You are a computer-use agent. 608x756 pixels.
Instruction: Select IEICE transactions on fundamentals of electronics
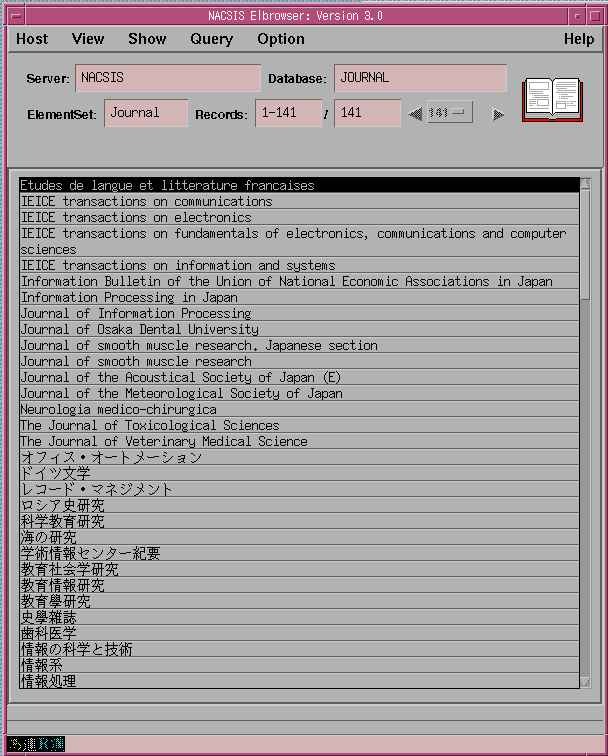(299, 241)
